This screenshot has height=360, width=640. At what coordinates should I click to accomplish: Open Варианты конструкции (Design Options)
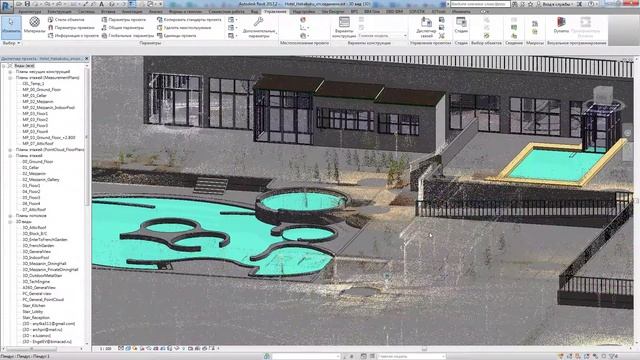pos(344,27)
